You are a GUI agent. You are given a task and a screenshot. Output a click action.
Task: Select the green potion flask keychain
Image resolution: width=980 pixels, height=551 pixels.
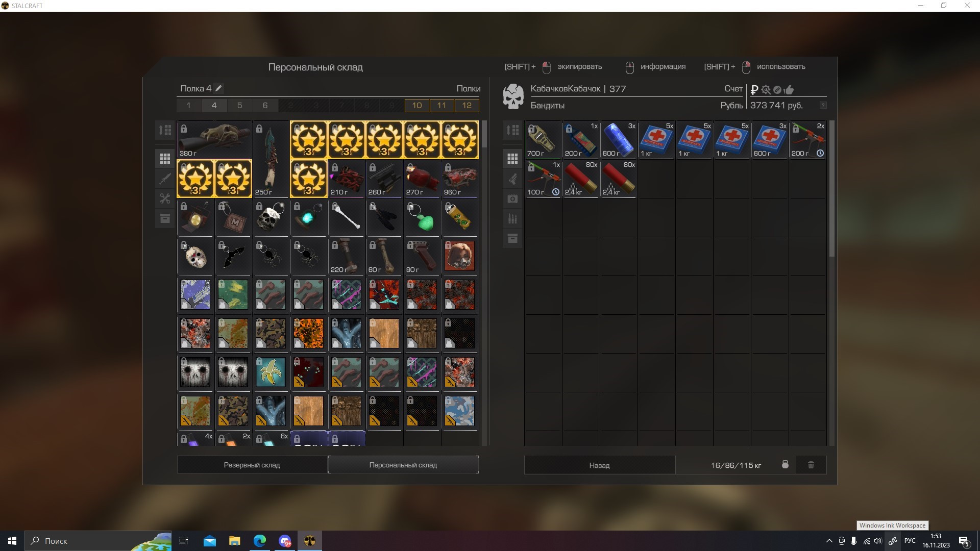(x=422, y=217)
